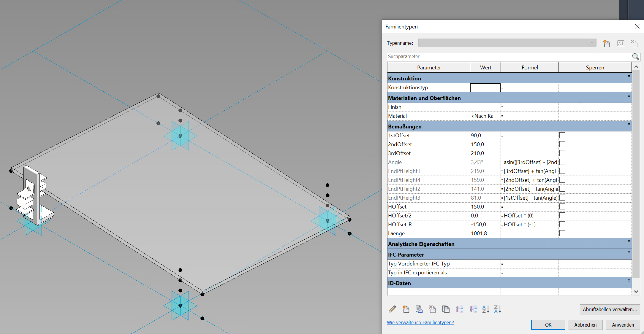
Task: Click the search magnifier icon
Action: (x=635, y=56)
